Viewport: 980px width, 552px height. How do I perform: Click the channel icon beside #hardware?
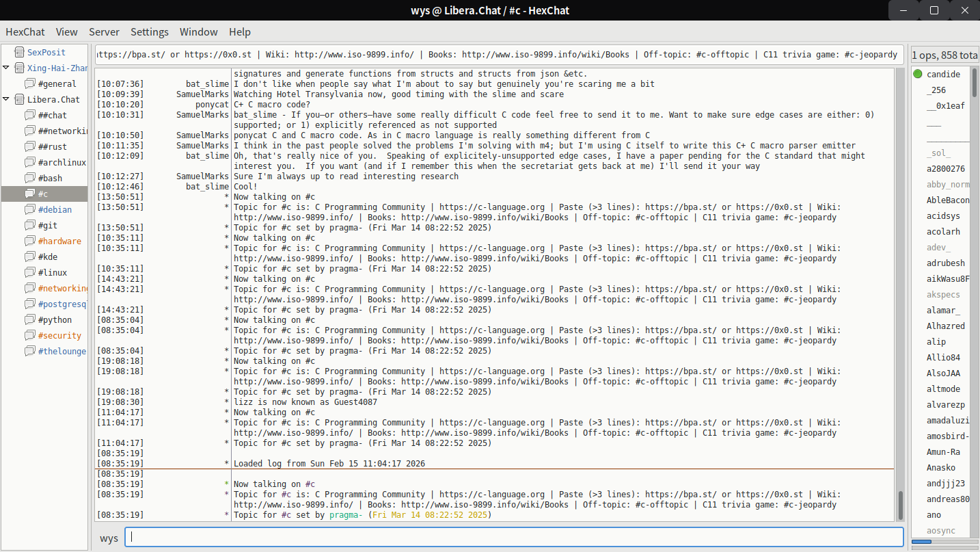tap(29, 241)
